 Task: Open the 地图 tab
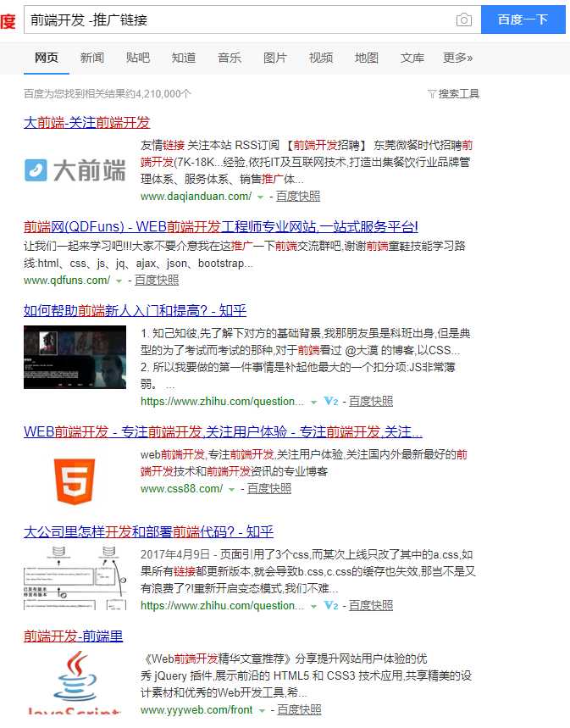pyautogui.click(x=367, y=58)
